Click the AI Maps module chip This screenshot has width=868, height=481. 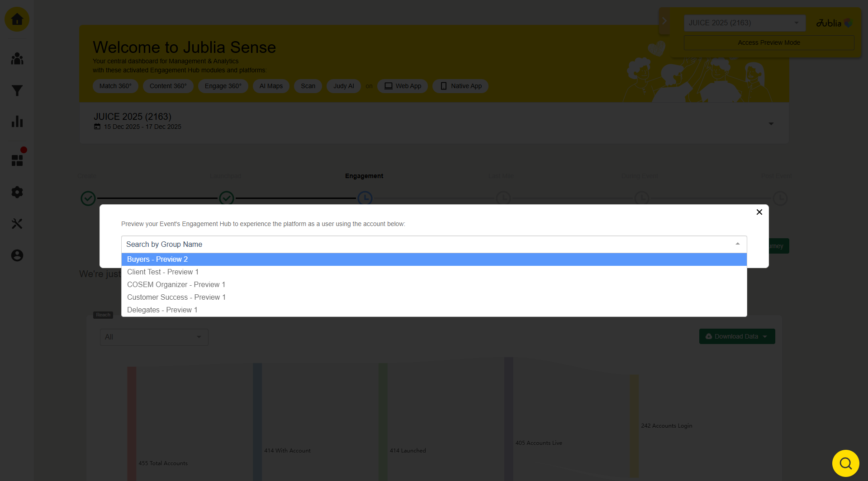click(271, 86)
